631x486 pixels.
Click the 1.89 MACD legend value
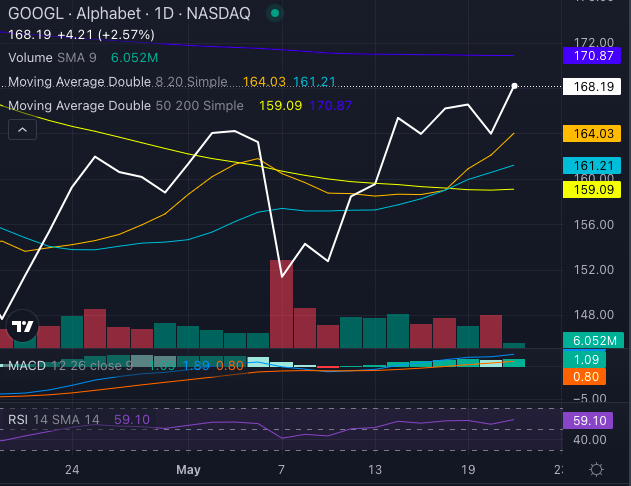196,366
